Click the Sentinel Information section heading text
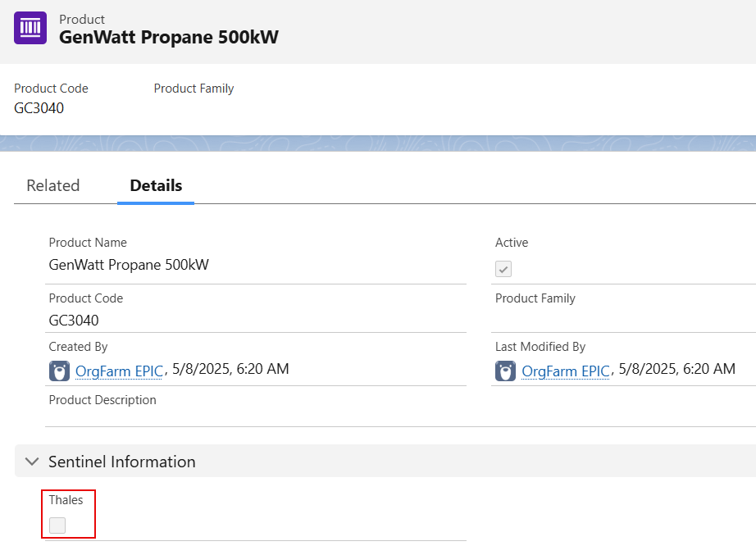 click(122, 462)
